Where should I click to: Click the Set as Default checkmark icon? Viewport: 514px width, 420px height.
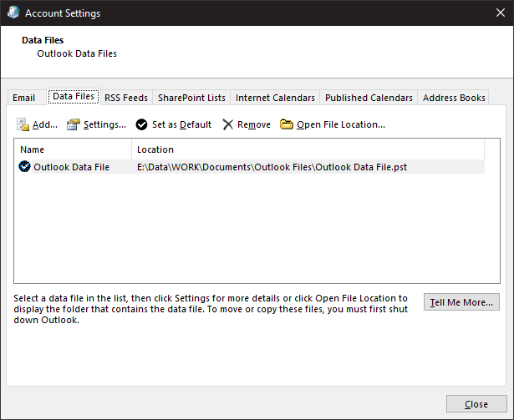pyautogui.click(x=141, y=124)
